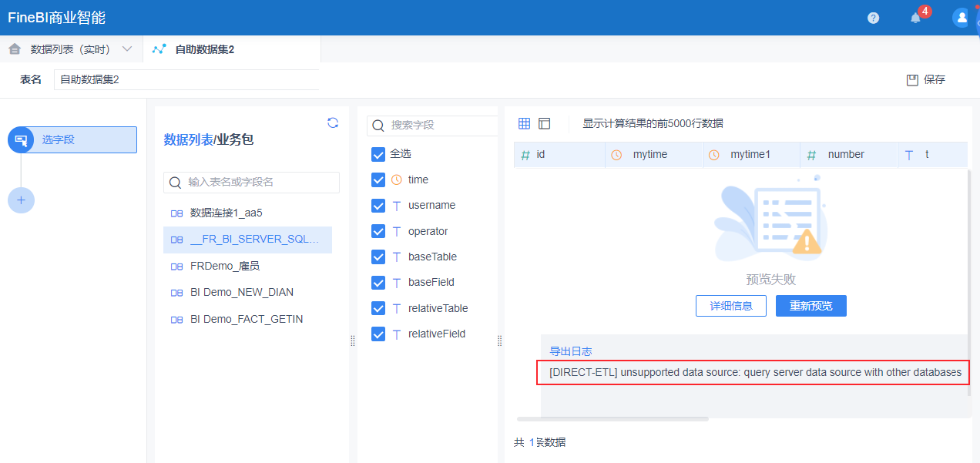Open the help question mark icon
980x463 pixels.
click(x=873, y=18)
